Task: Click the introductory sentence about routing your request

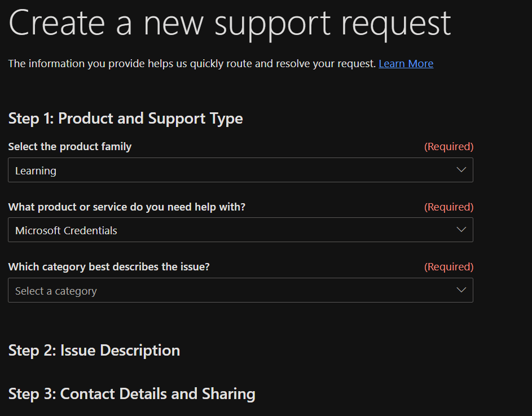Action: tap(192, 64)
